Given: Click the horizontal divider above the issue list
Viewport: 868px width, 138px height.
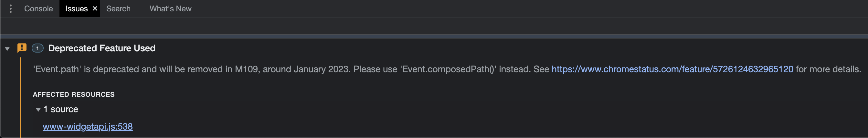Looking at the screenshot, I should click(x=434, y=36).
